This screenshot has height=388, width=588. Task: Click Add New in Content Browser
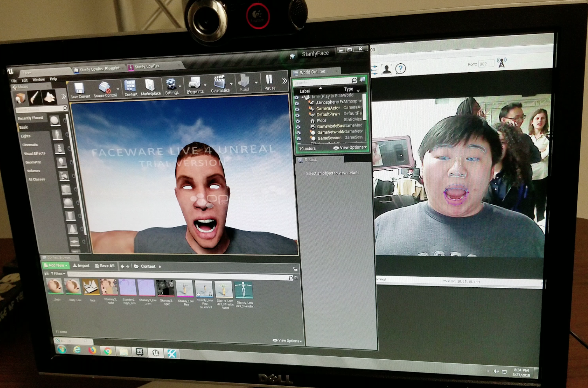(x=55, y=265)
